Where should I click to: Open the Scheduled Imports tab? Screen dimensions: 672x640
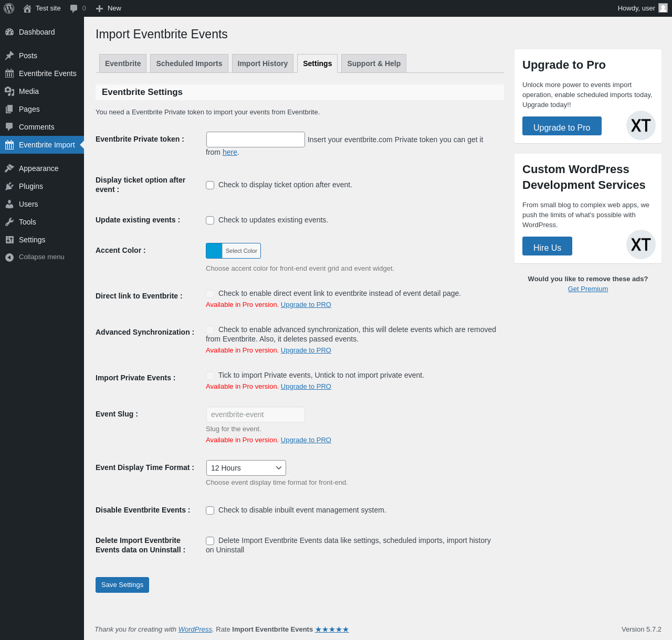pos(189,63)
